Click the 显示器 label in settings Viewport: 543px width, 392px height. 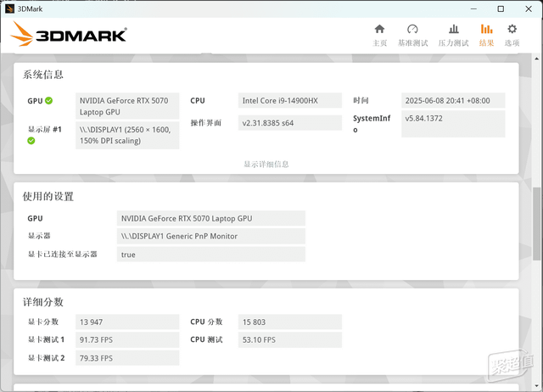(39, 236)
